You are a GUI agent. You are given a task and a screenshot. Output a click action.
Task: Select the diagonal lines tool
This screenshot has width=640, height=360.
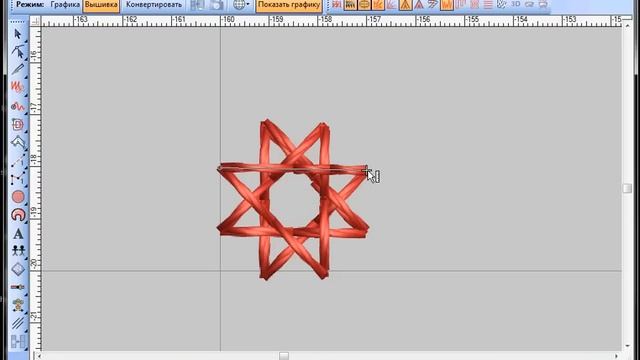tap(18, 323)
